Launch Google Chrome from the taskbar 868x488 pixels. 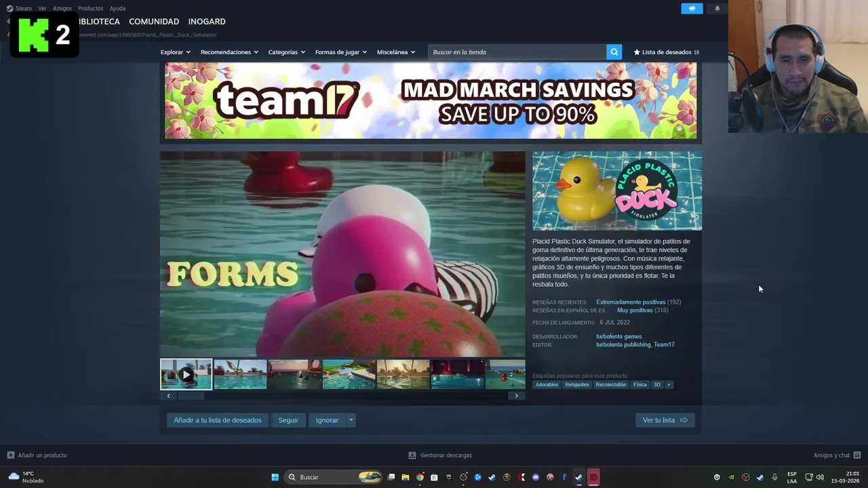click(420, 477)
